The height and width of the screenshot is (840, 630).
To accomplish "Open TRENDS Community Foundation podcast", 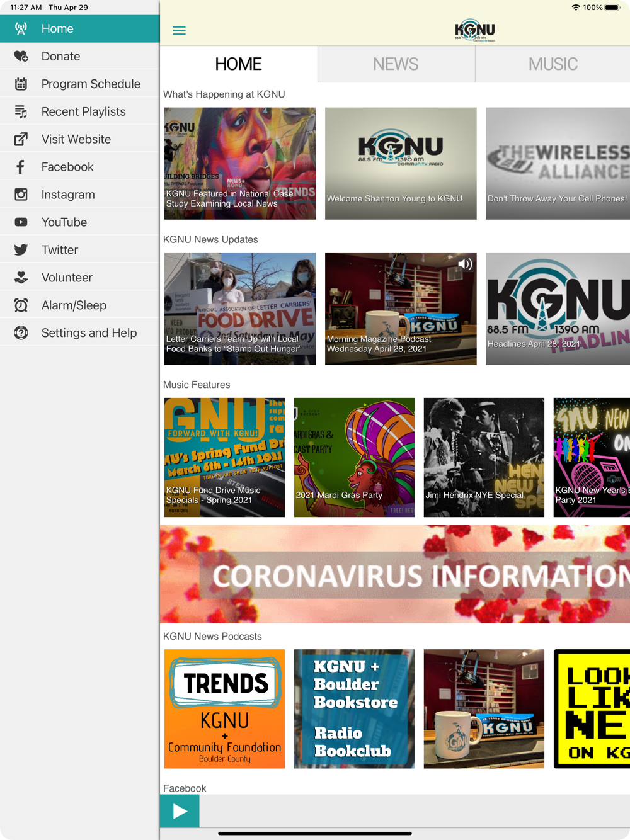I will tap(224, 709).
